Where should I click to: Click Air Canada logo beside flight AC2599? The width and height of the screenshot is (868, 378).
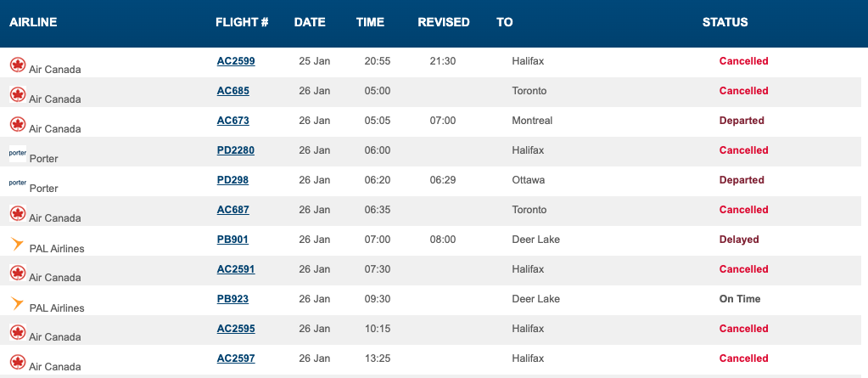click(17, 65)
